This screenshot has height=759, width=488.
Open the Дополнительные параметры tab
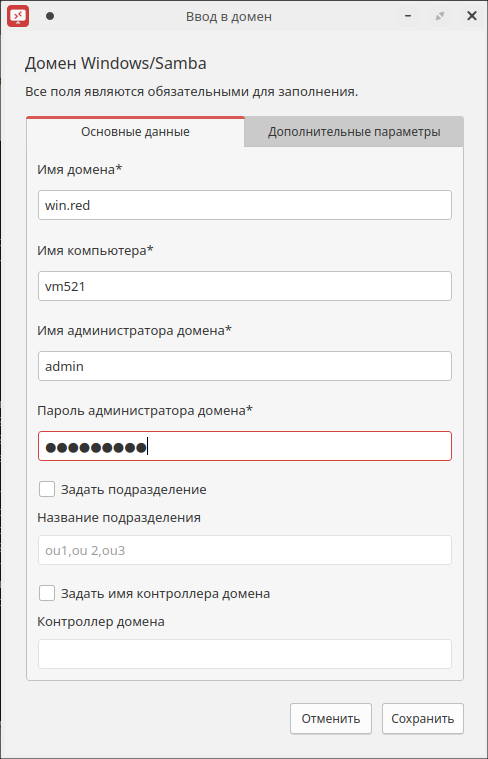click(354, 132)
